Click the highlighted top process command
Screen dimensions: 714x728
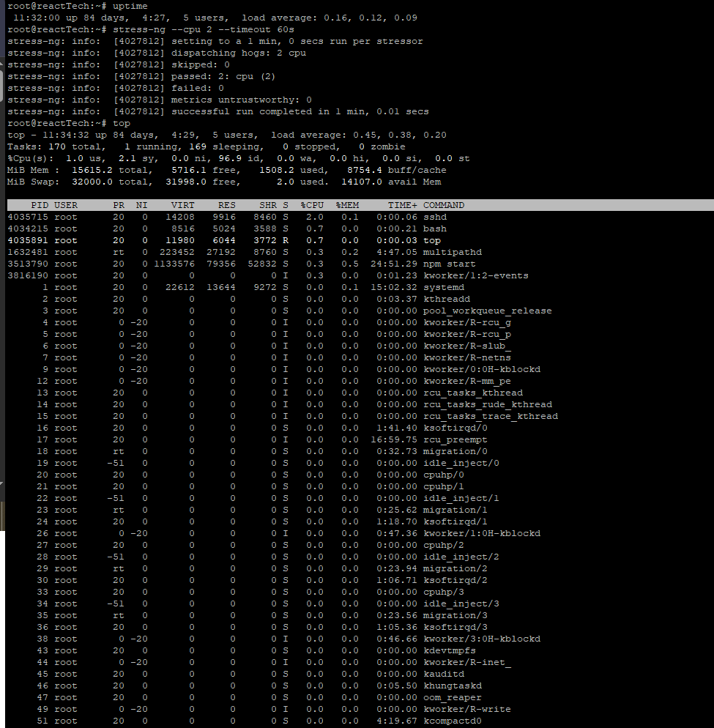click(432, 240)
